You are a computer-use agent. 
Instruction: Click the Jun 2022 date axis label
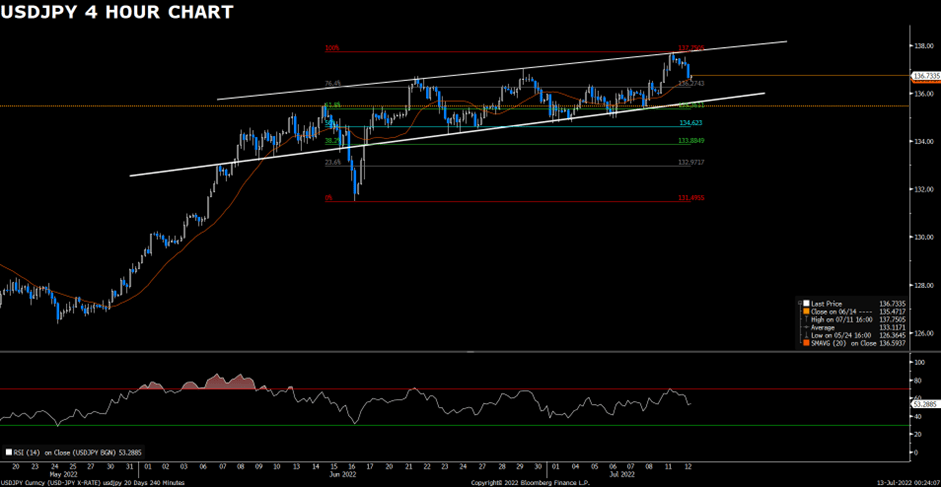(x=344, y=475)
